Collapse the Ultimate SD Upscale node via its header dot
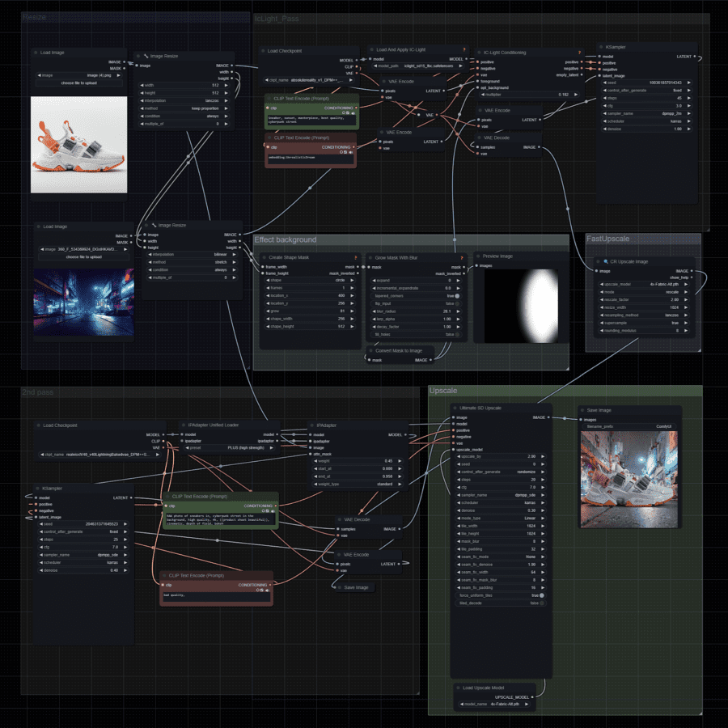Screen dimensions: 728x728 [x=455, y=408]
